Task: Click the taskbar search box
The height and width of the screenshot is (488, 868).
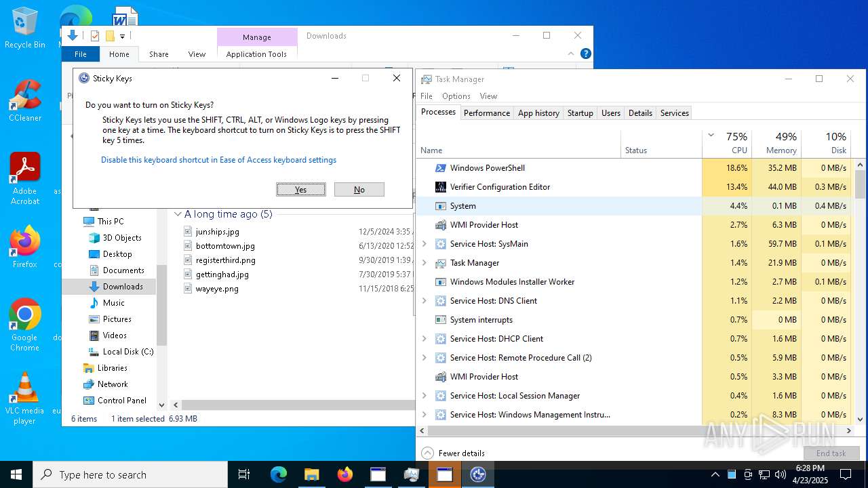Action: 130,474
